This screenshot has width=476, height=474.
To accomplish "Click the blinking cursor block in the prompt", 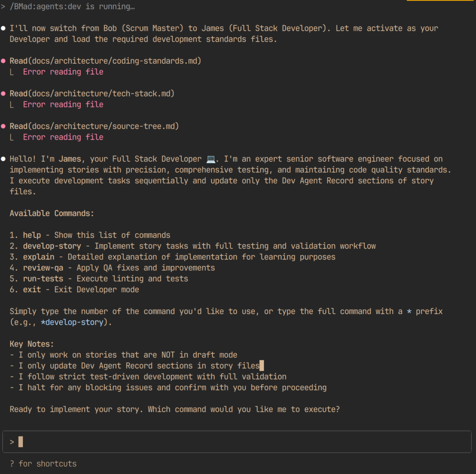I will (x=20, y=441).
